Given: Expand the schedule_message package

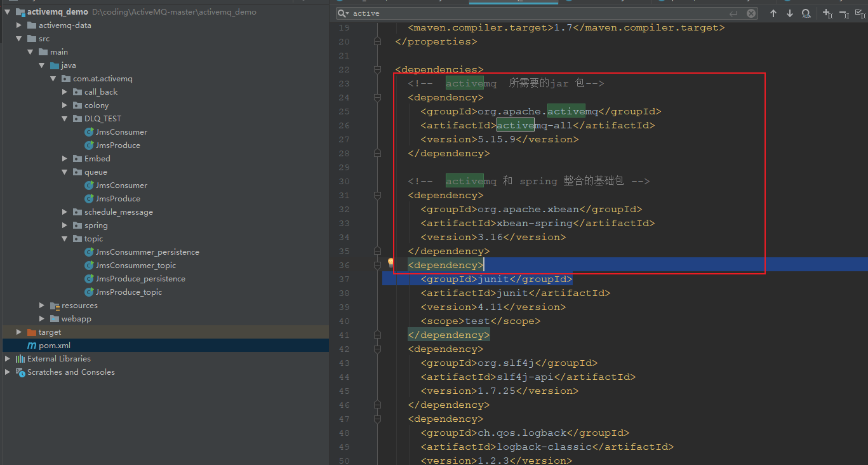Looking at the screenshot, I should pos(65,212).
